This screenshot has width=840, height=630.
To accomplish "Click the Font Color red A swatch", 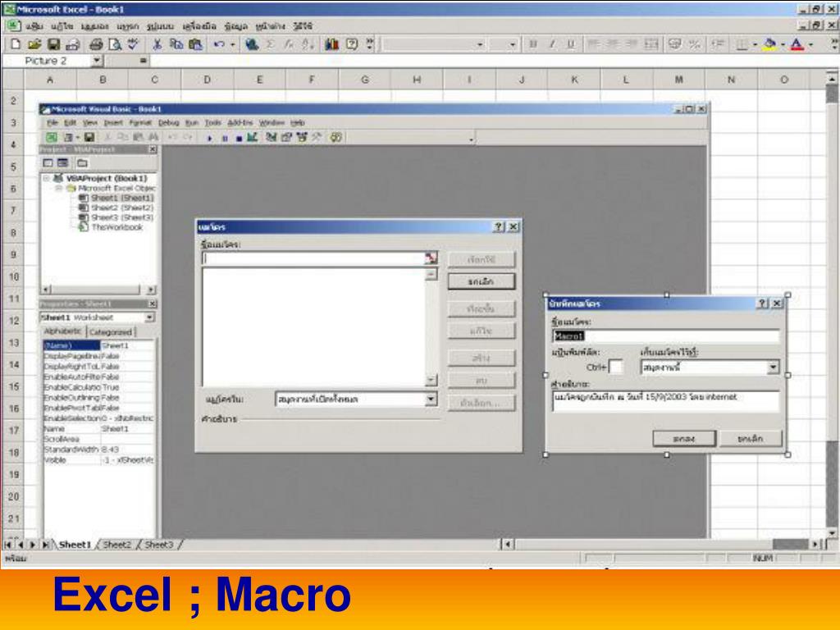I will point(797,44).
